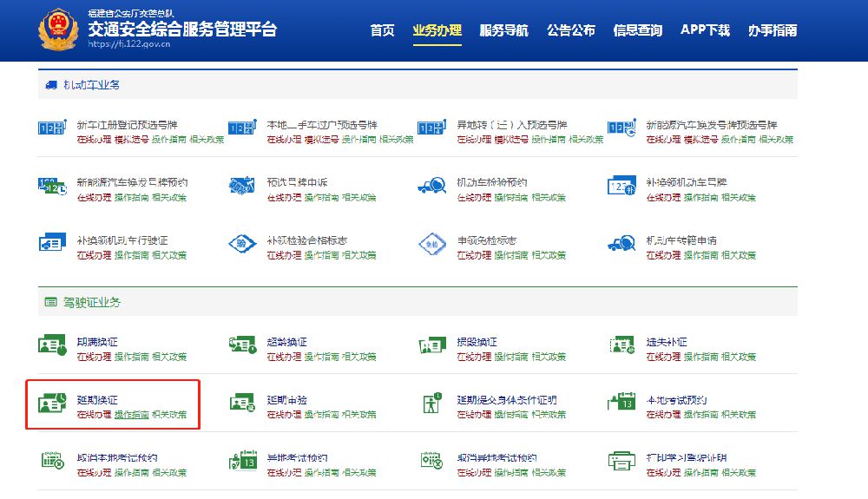Click 相关政策 under 异地考试预约

tap(358, 472)
